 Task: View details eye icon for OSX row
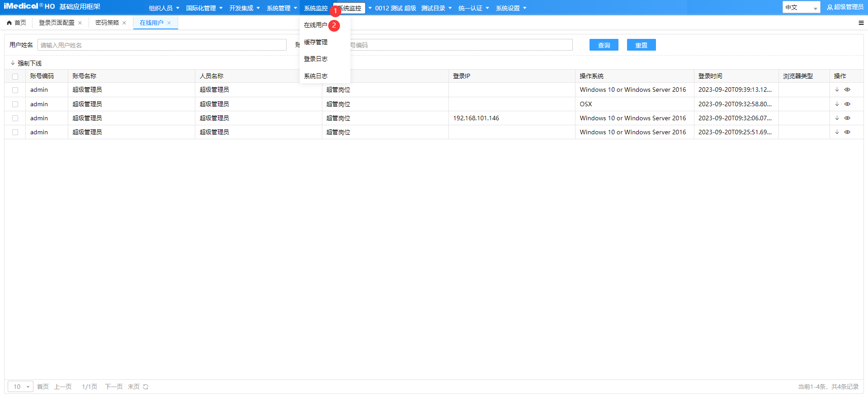[847, 104]
